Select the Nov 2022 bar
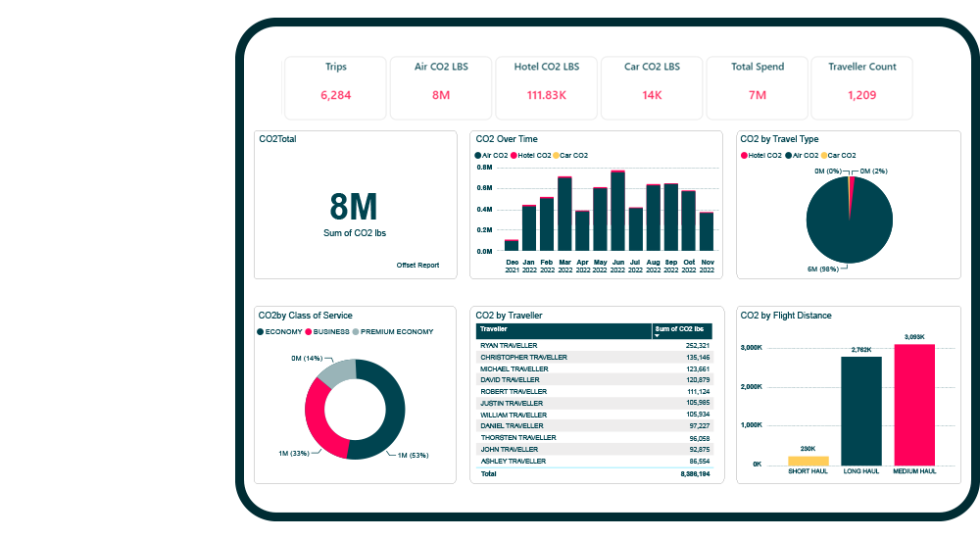This screenshot has width=980, height=539. click(707, 231)
